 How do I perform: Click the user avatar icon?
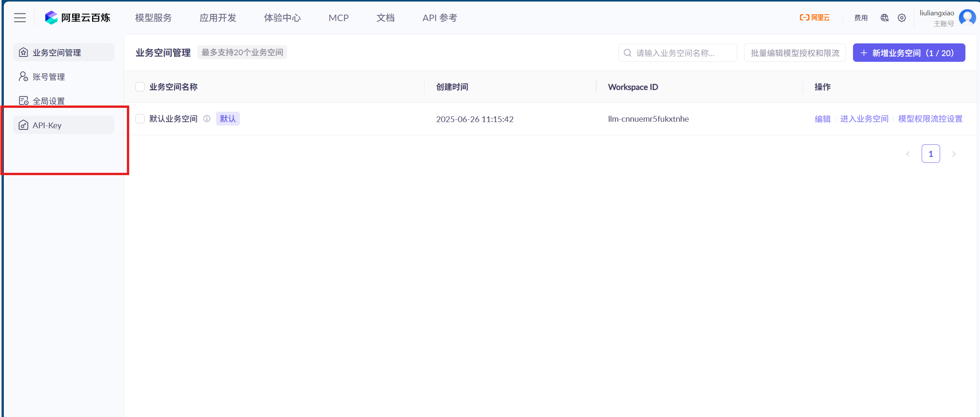pyautogui.click(x=967, y=18)
